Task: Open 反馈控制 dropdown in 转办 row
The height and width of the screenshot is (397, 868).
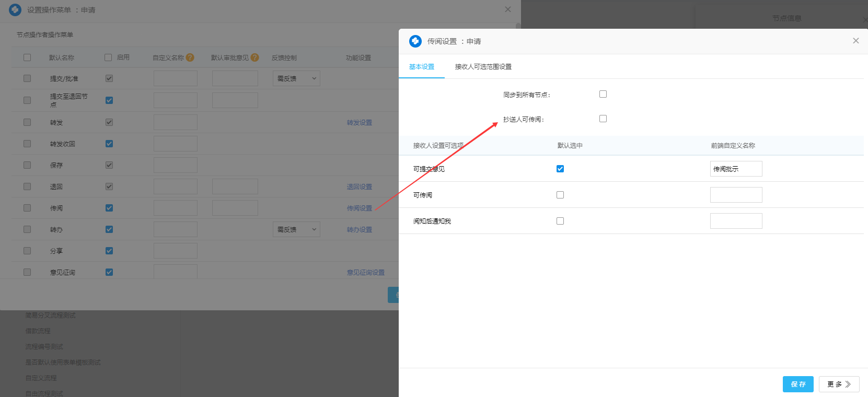Action: click(296, 229)
